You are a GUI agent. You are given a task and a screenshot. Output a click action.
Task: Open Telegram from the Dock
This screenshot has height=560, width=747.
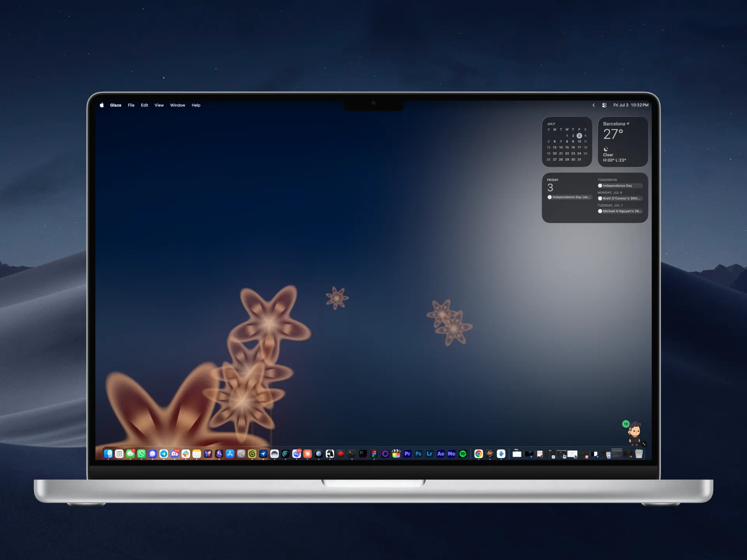tap(163, 454)
